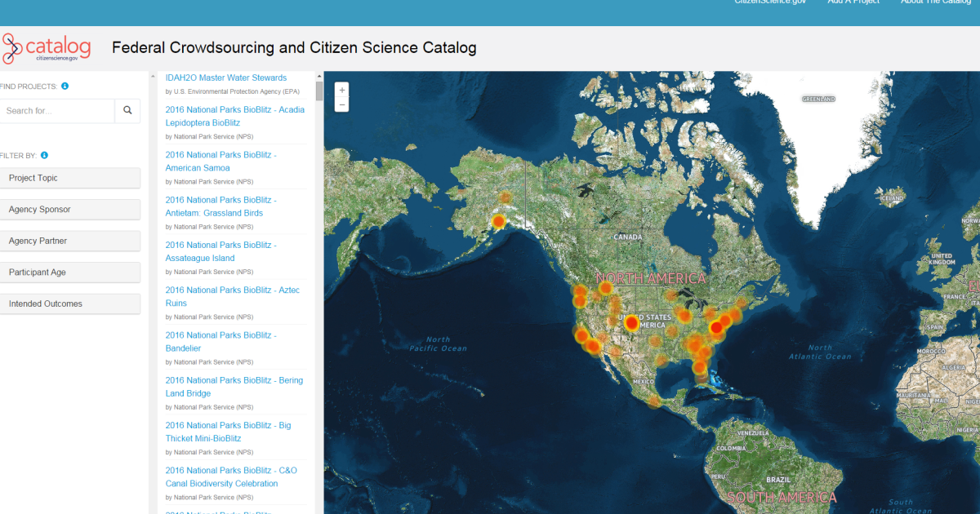
Task: Expand the Project Topic filter
Action: coord(70,178)
